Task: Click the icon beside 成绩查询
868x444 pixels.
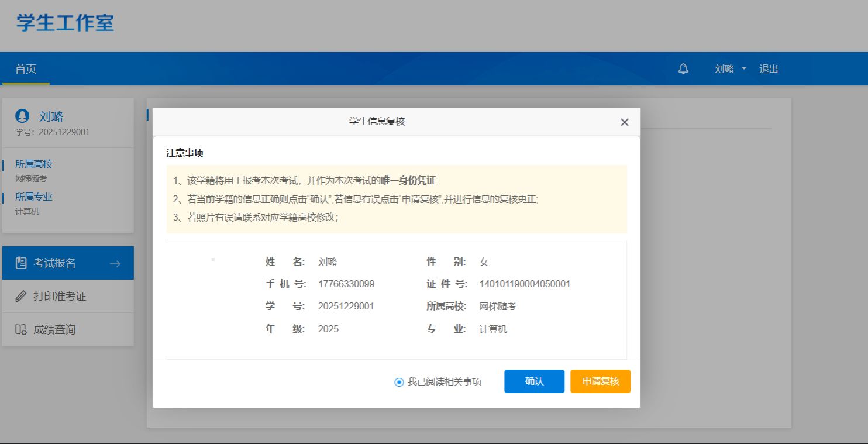Action: click(21, 330)
